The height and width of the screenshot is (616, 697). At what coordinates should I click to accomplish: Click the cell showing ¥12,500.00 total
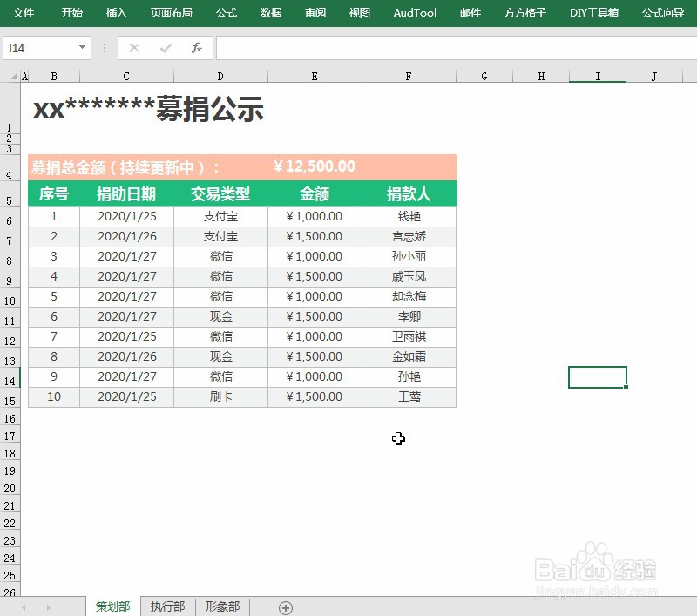click(x=315, y=165)
